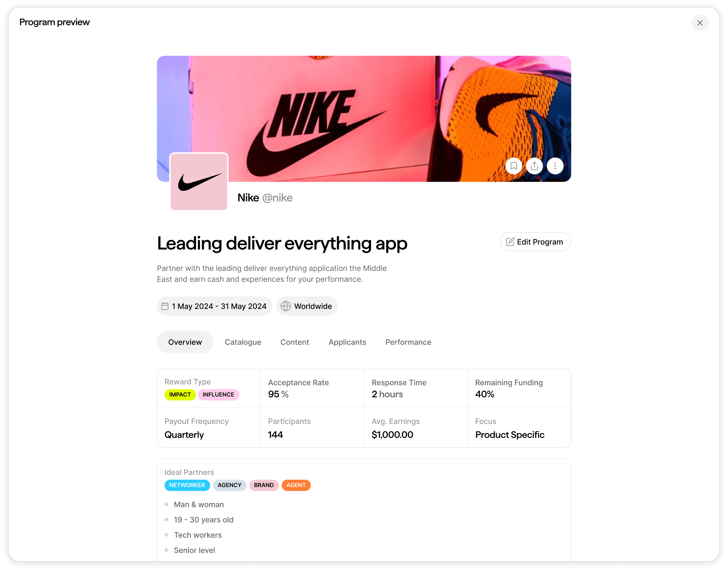Click the Nike swoosh profile logo
Image resolution: width=728 pixels, height=571 pixels.
[x=199, y=182]
